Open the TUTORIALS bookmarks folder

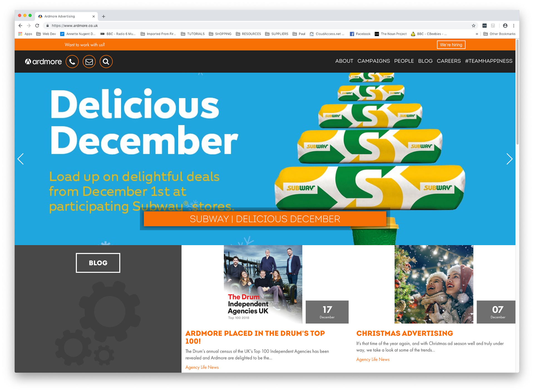[x=193, y=34]
